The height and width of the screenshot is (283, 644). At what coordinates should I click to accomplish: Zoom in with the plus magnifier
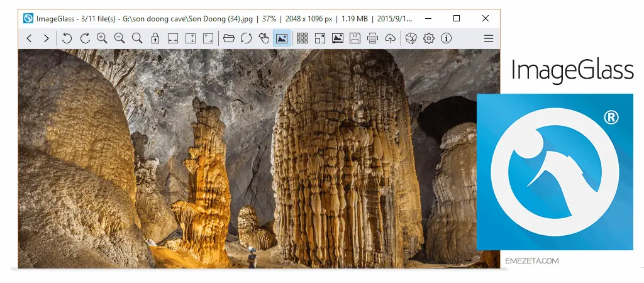point(102,38)
